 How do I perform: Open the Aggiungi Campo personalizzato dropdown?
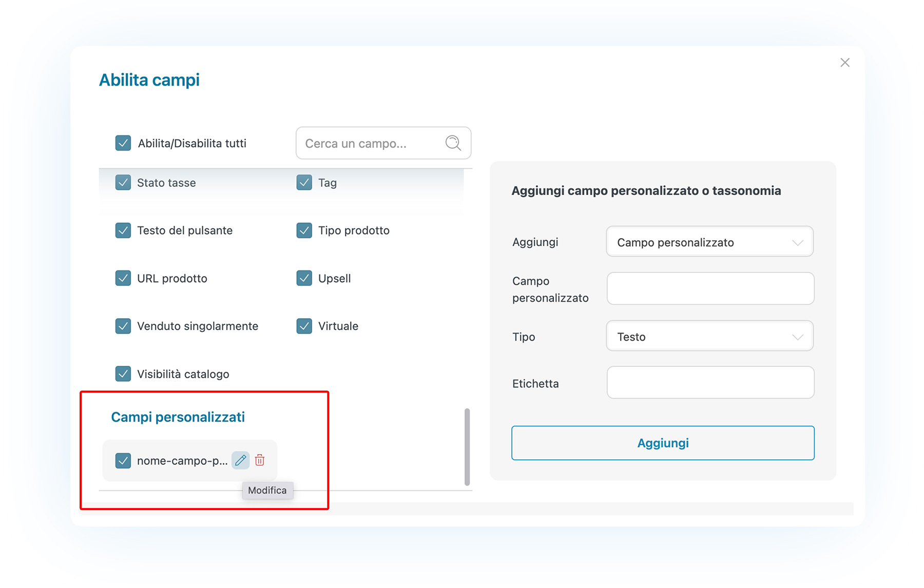pyautogui.click(x=710, y=242)
